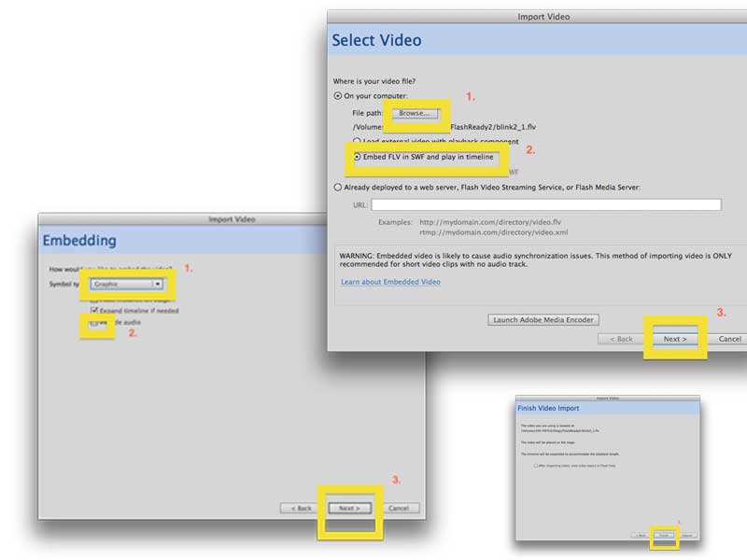The image size is (747, 560).
Task: Choose 'Load external video with playback component'
Action: click(357, 141)
